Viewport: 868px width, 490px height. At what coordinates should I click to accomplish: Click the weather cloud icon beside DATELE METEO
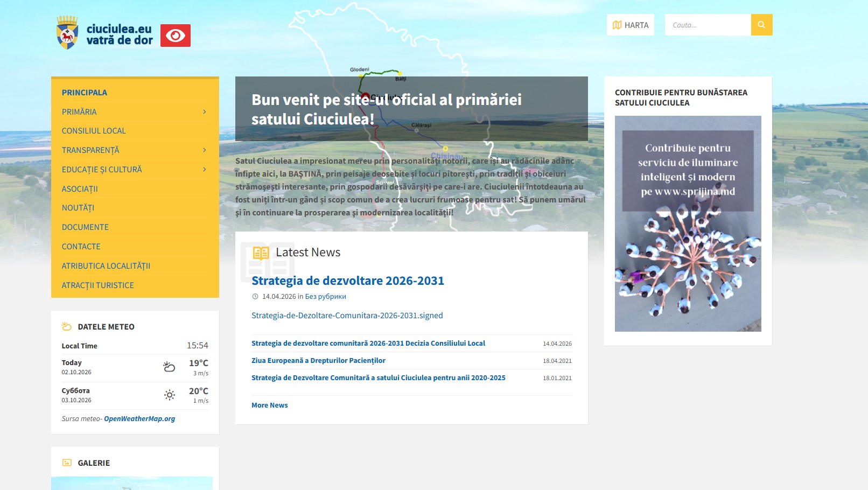tap(67, 326)
